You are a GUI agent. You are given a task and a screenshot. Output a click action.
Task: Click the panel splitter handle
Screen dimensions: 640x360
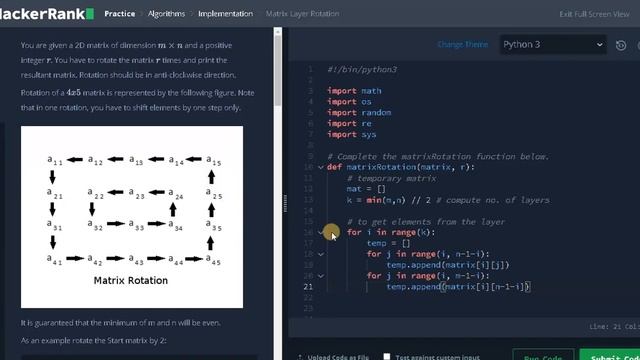(285, 203)
